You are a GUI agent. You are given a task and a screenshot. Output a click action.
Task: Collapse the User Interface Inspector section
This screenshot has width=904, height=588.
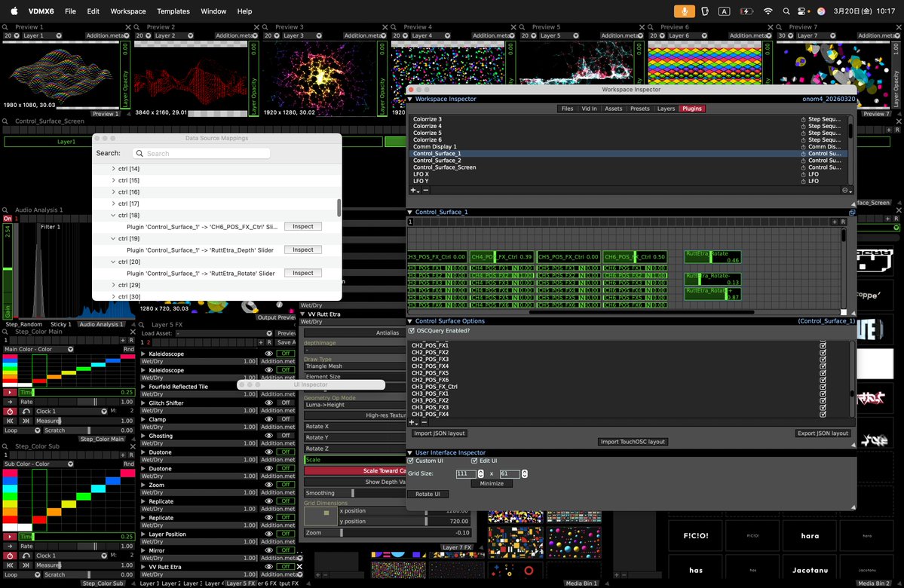[x=410, y=452]
